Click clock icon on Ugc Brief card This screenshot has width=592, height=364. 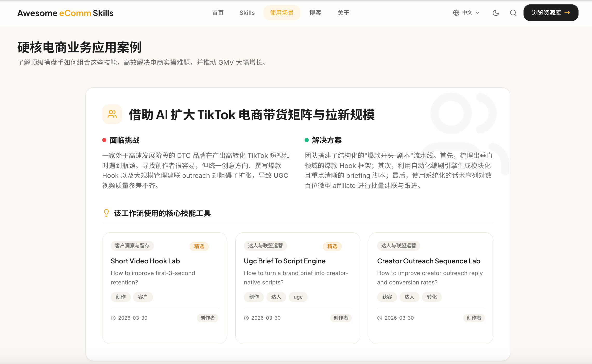[x=246, y=318]
